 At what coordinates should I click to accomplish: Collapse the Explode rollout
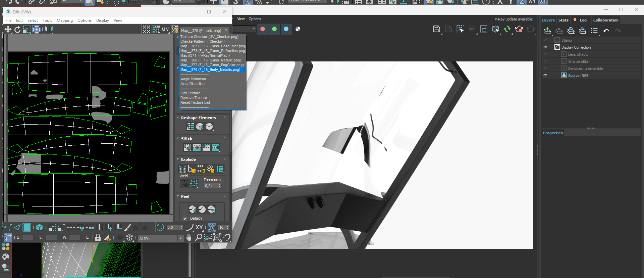pyautogui.click(x=178, y=159)
